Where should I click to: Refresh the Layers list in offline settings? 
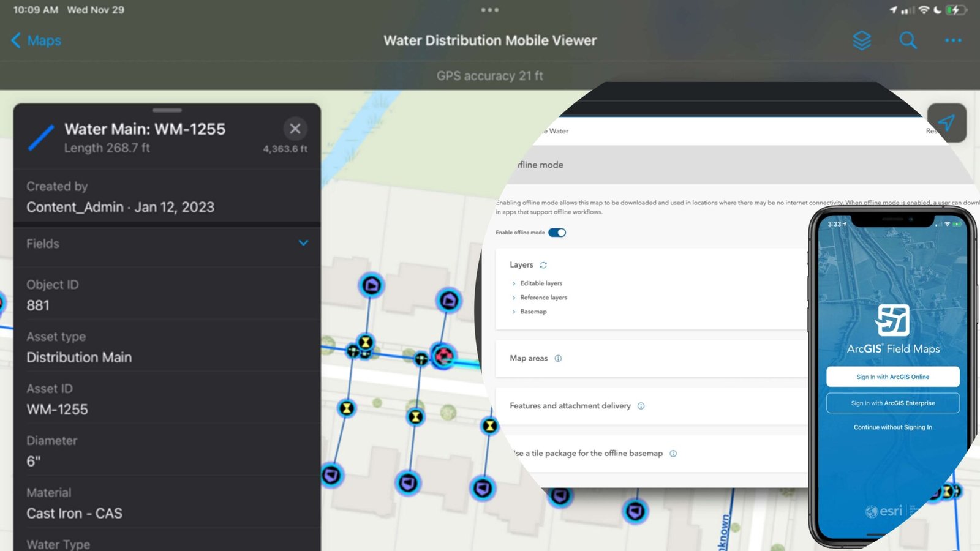coord(544,264)
